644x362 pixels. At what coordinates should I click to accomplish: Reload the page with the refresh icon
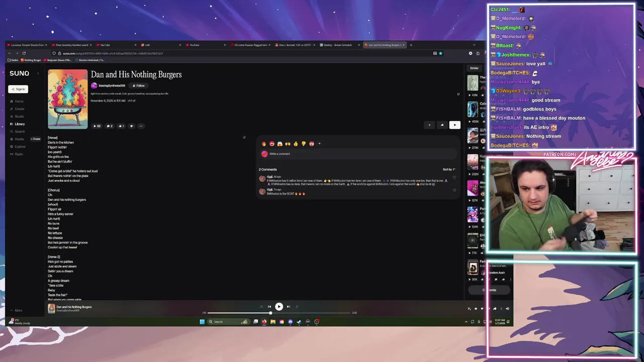[24, 53]
